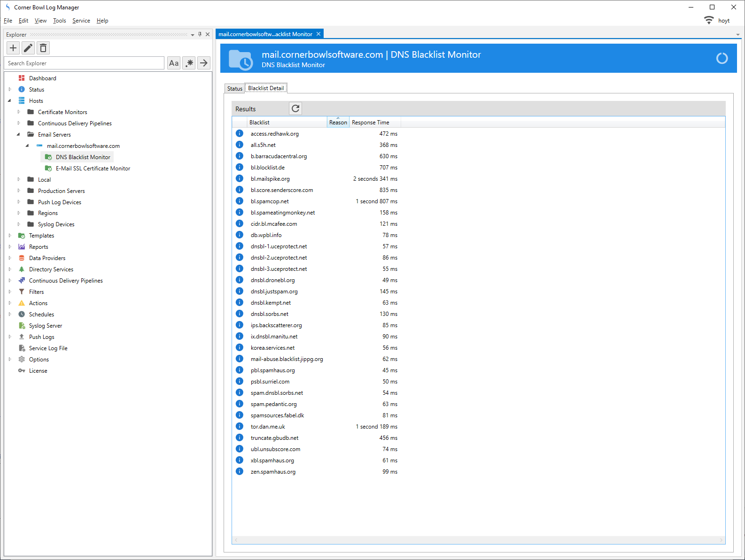Expand the Production Servers folder
Screen dimensions: 745x560
pos(19,191)
